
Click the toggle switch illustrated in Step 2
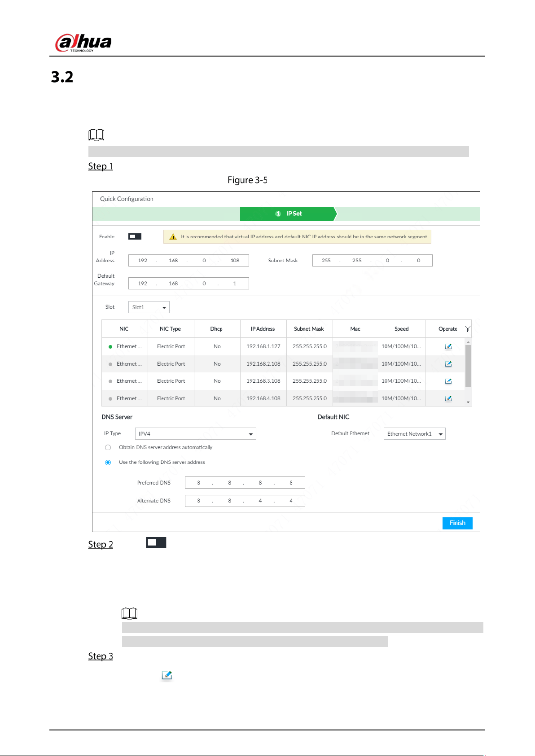(156, 542)
